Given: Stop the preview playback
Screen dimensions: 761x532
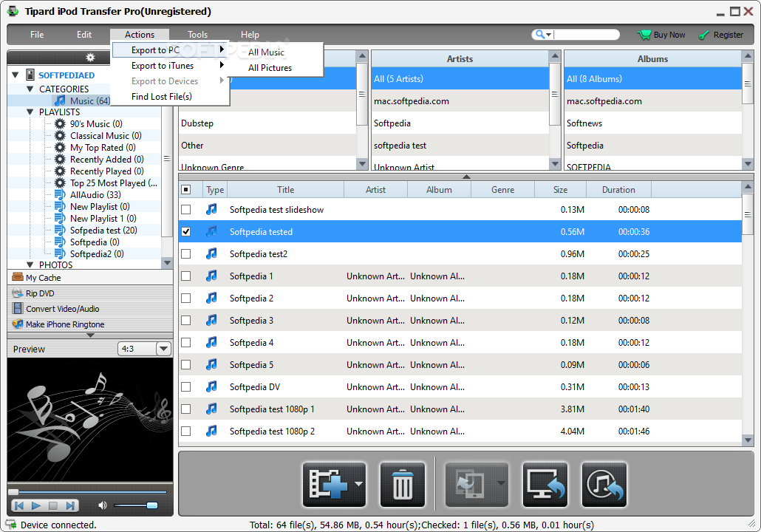Looking at the screenshot, I should click(53, 506).
